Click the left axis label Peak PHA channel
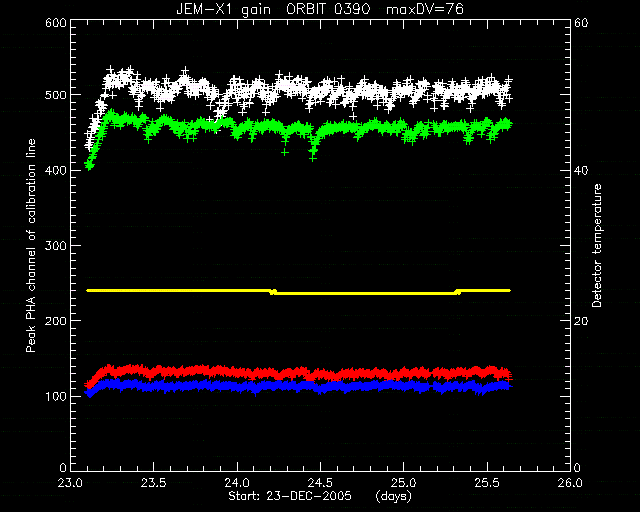640x512 pixels. [x=31, y=245]
